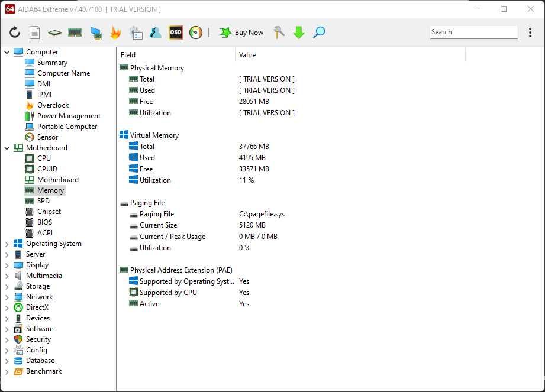
Task: Select the 37766 MB virtual total value
Action: click(x=254, y=147)
